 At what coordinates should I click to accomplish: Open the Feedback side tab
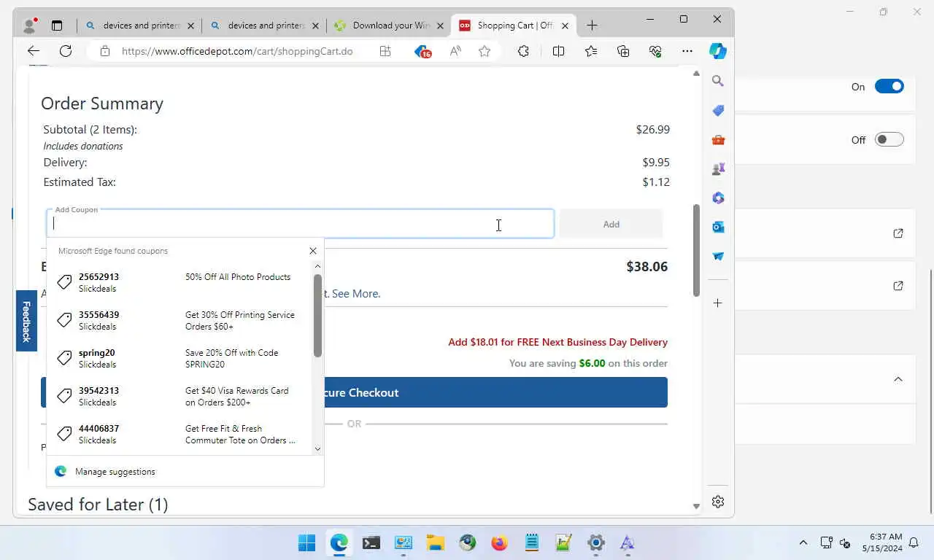point(26,321)
